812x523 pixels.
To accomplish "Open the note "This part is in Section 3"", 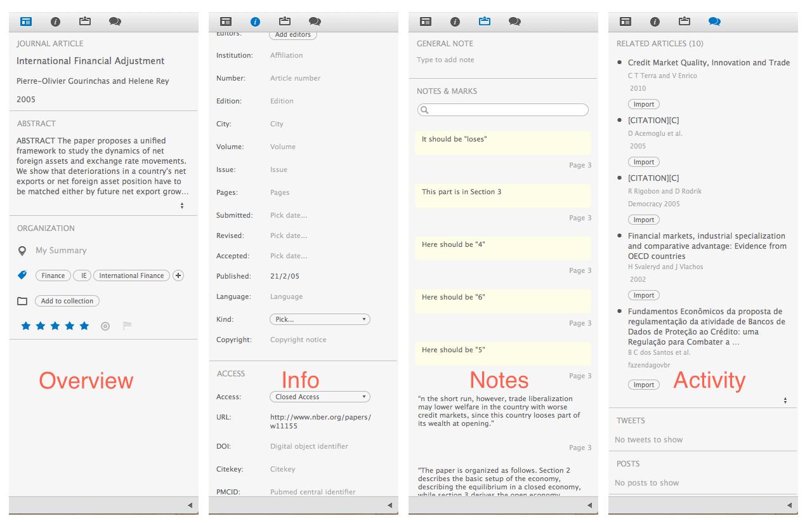I will tap(503, 196).
